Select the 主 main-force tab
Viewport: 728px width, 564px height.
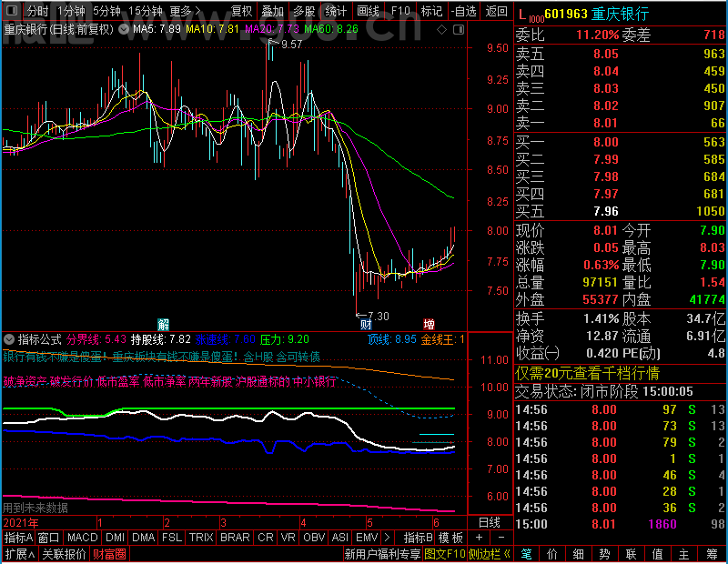684,554
